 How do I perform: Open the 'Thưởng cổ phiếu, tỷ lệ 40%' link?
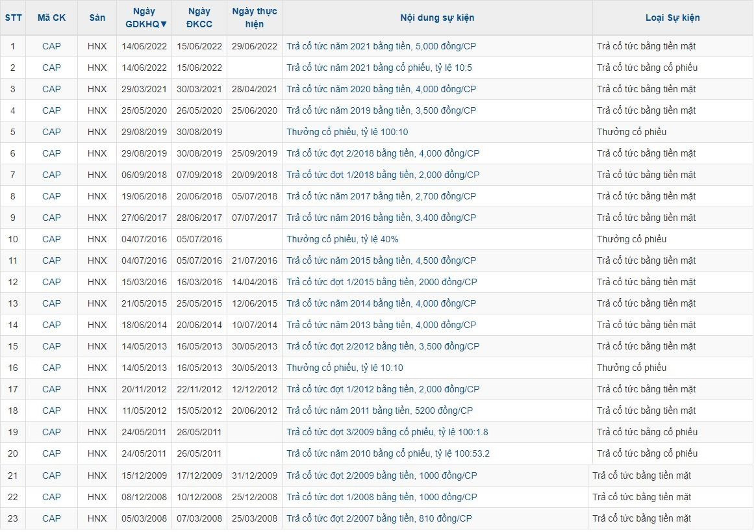pyautogui.click(x=342, y=239)
